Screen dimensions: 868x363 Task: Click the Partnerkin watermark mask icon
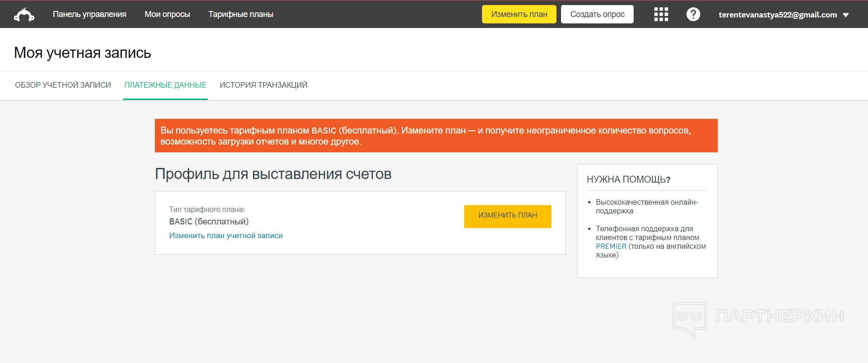[x=689, y=319]
